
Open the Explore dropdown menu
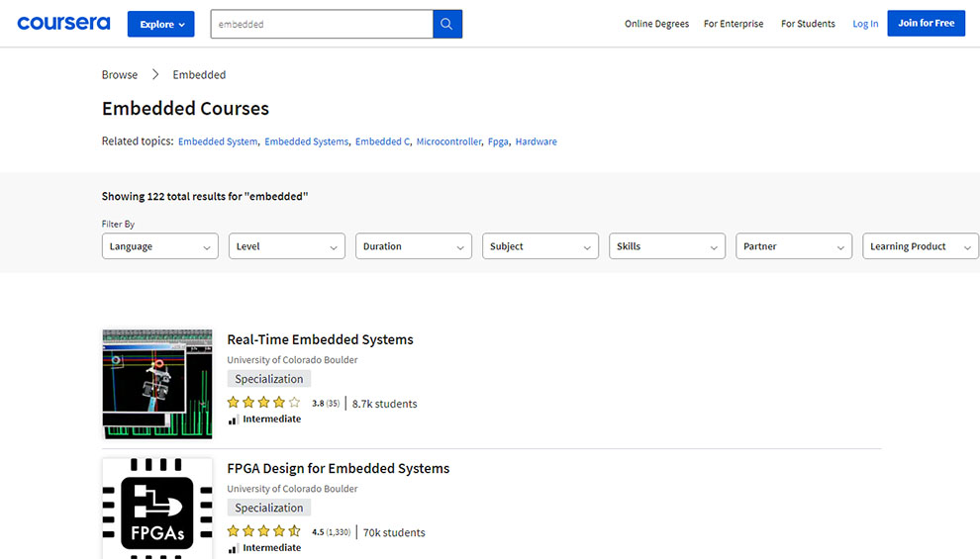pos(160,24)
